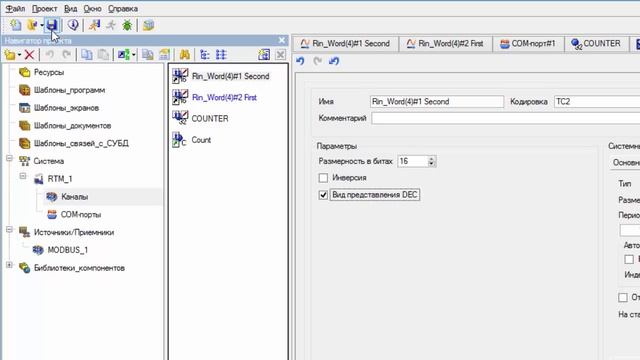640x360 pixels.
Task: Select Шаблоны_связей_с_СУБД in the project tree
Action: click(81, 143)
